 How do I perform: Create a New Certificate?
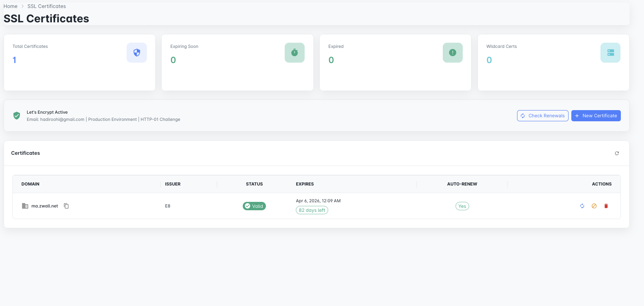(596, 116)
